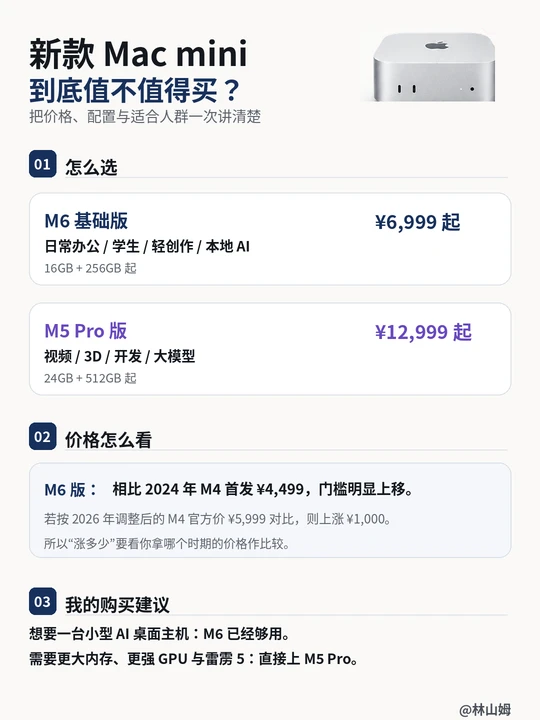Image resolution: width=540 pixels, height=720 pixels.
Task: Click the M6 版： label in price card
Action: click(71, 489)
